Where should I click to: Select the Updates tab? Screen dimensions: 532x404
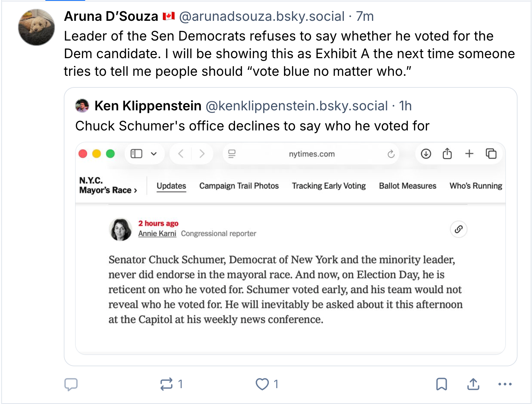point(171,186)
